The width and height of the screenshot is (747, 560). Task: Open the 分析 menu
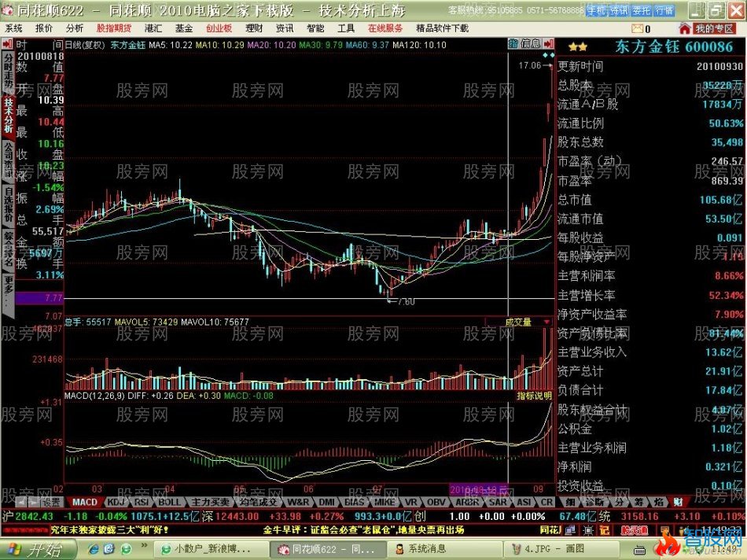(75, 28)
